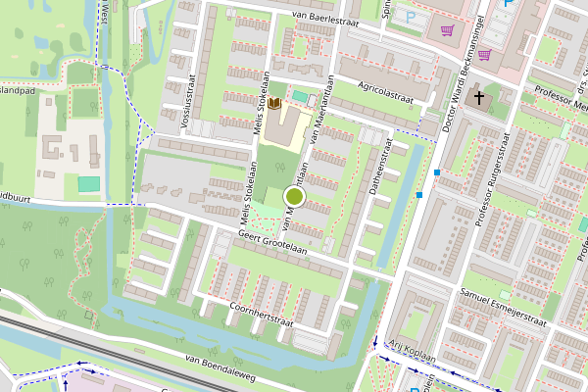Click the Geert Grootelaan street label
588x392 pixels.
pos(272,242)
